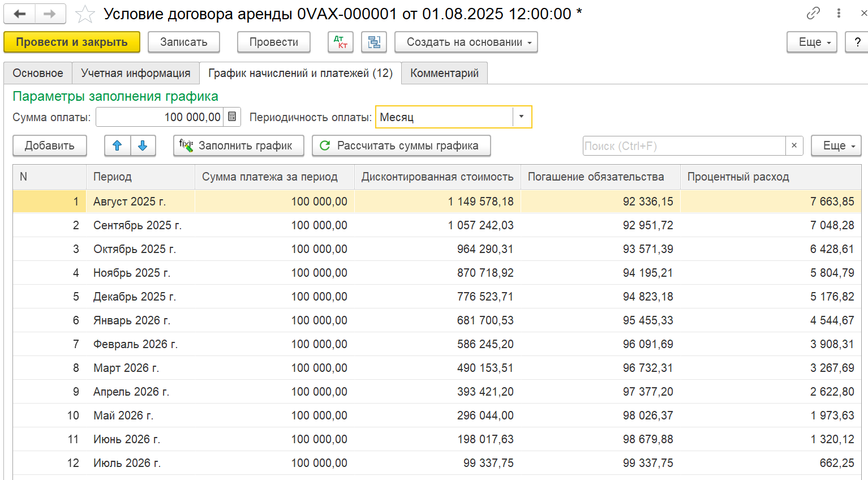Open the document structure icon
Viewport: 868px width, 480px height.
[x=374, y=42]
